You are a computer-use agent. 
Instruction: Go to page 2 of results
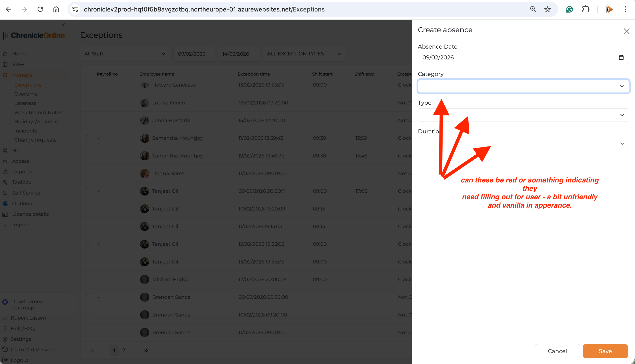click(124, 350)
